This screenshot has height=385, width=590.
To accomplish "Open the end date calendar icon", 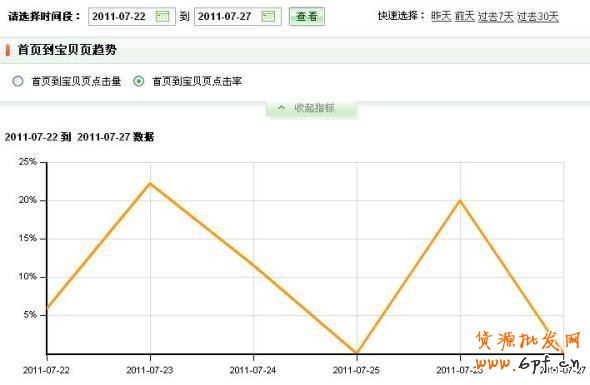I will click(268, 17).
